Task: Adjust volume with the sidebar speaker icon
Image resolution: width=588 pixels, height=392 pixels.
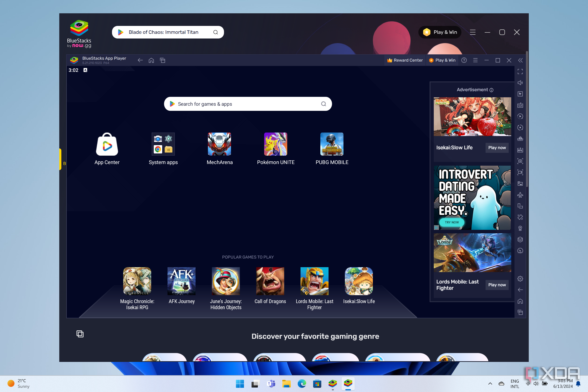Action: click(x=520, y=83)
